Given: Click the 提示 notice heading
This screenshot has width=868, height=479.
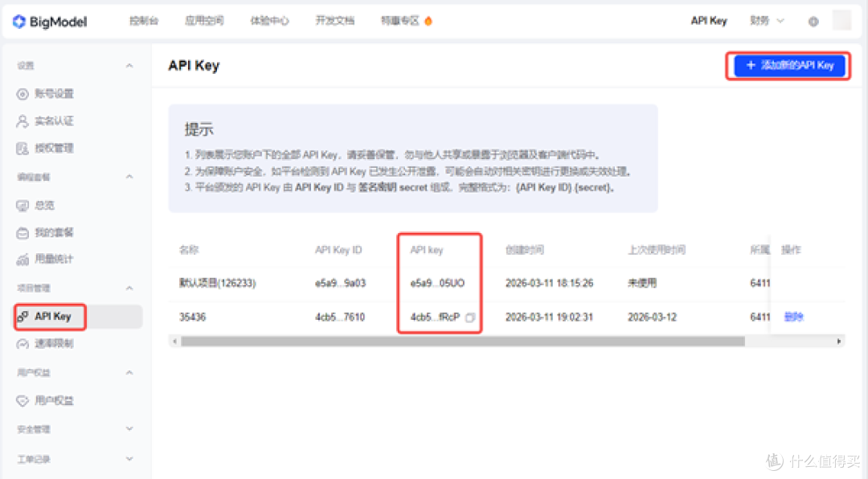Looking at the screenshot, I should [199, 129].
